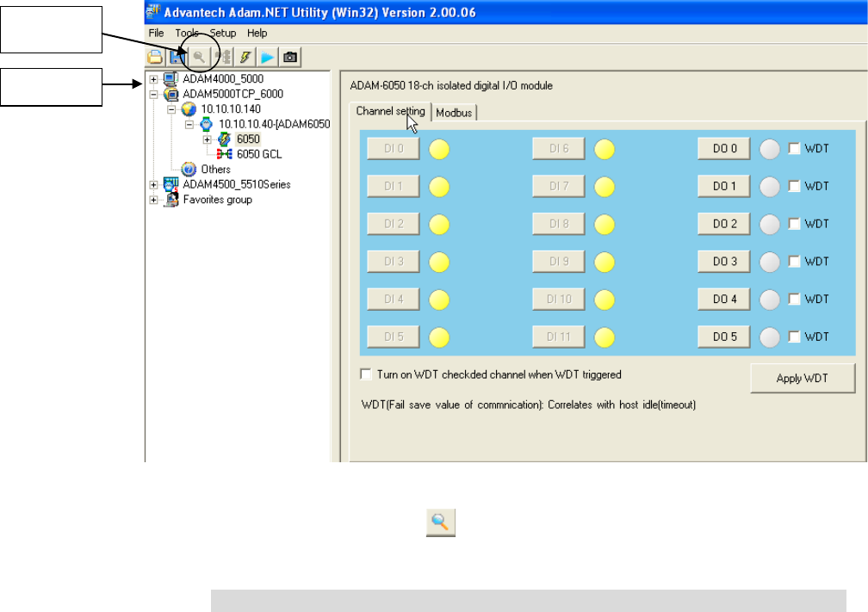Click the GCL logic icon beside 6050 GCL

pyautogui.click(x=224, y=154)
